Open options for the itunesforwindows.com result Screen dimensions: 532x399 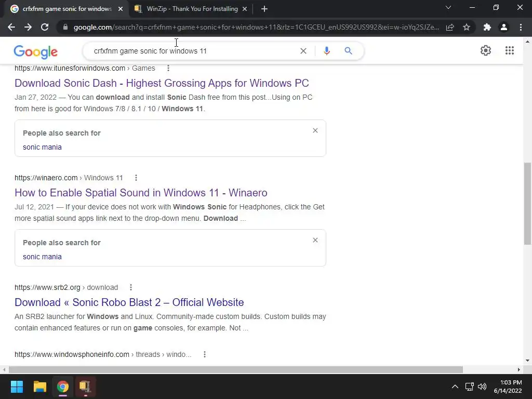[x=168, y=68]
